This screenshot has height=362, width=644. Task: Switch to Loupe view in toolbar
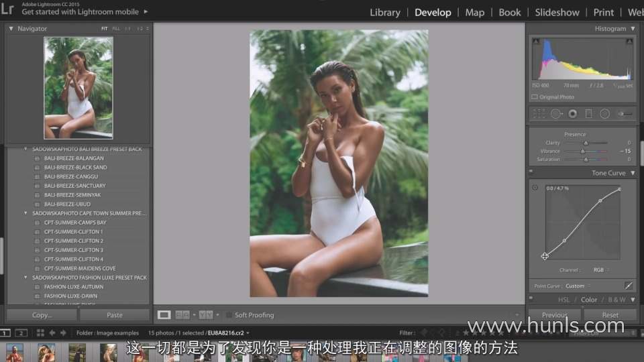tap(164, 315)
